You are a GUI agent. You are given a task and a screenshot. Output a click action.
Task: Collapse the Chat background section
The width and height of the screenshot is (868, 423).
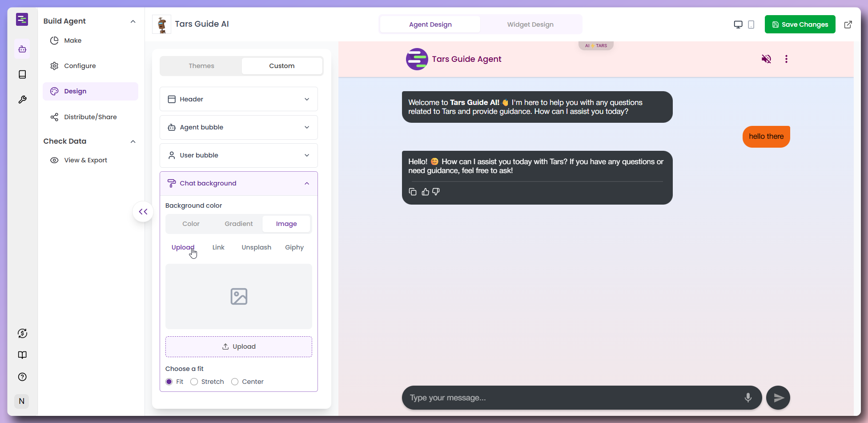click(306, 183)
